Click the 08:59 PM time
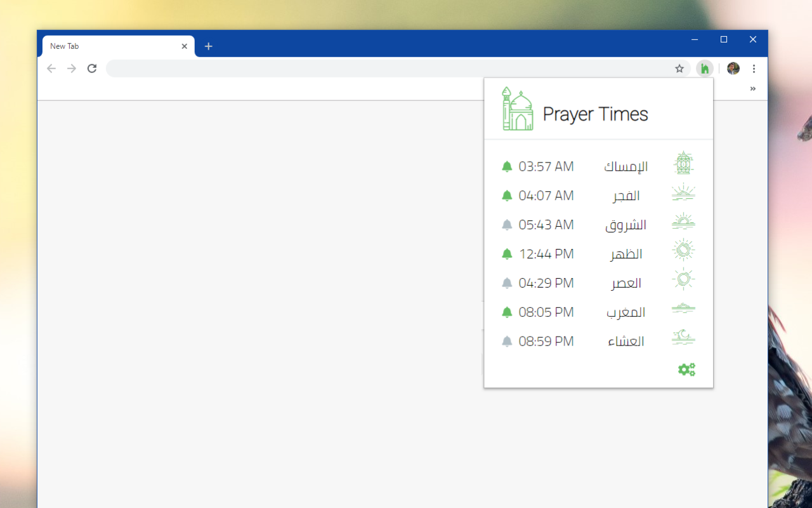The width and height of the screenshot is (812, 508). click(x=546, y=342)
